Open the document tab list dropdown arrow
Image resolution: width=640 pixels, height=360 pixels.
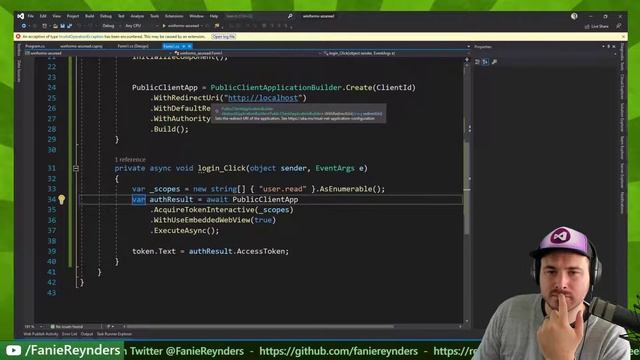[x=468, y=47]
